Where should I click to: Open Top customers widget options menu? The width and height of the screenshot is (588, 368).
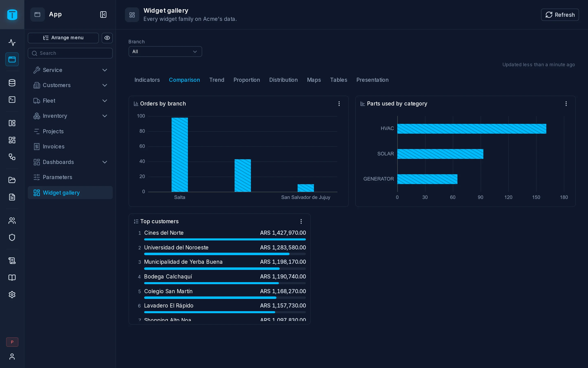[301, 221]
